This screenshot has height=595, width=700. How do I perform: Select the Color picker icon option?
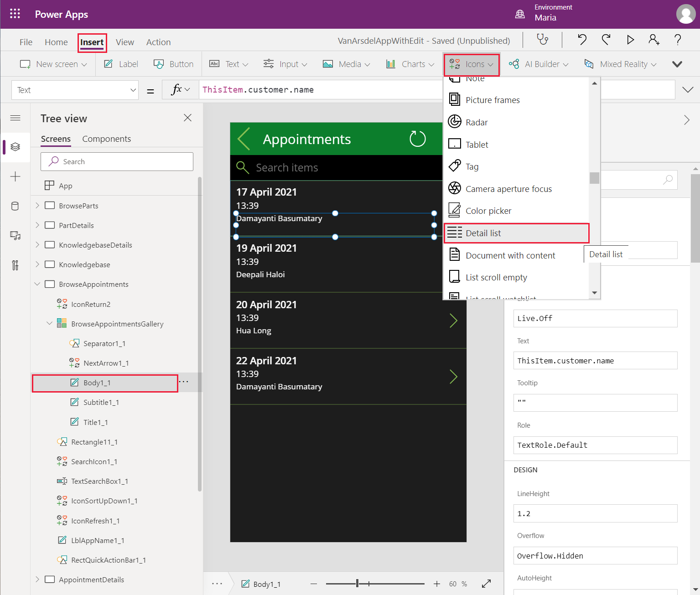(x=516, y=211)
